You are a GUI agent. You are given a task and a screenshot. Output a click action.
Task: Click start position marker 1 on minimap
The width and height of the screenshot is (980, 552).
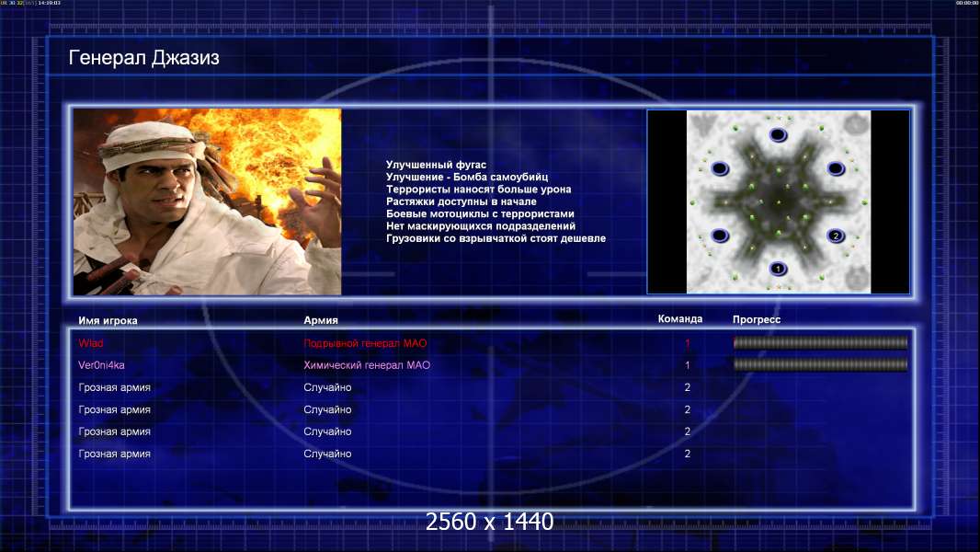778,269
